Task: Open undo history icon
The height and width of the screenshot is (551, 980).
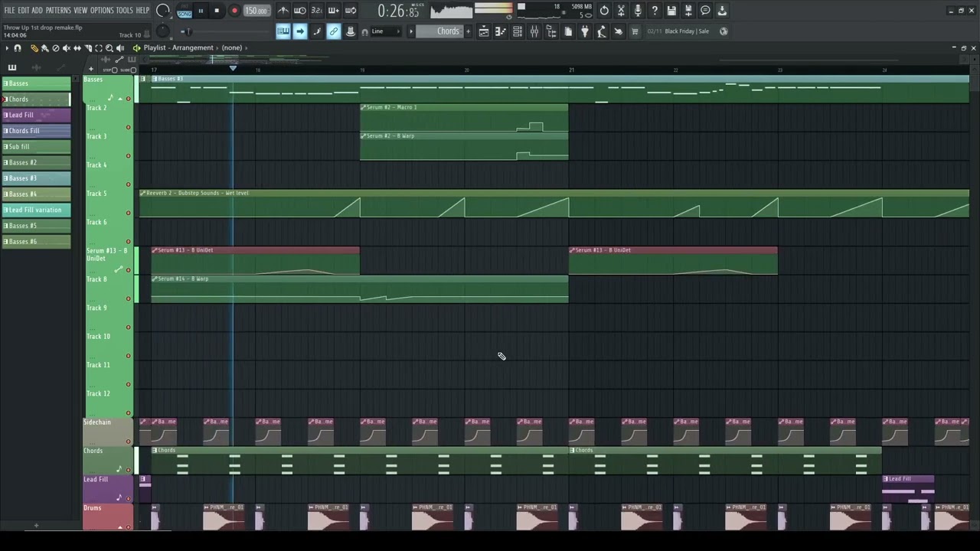Action: pos(604,11)
